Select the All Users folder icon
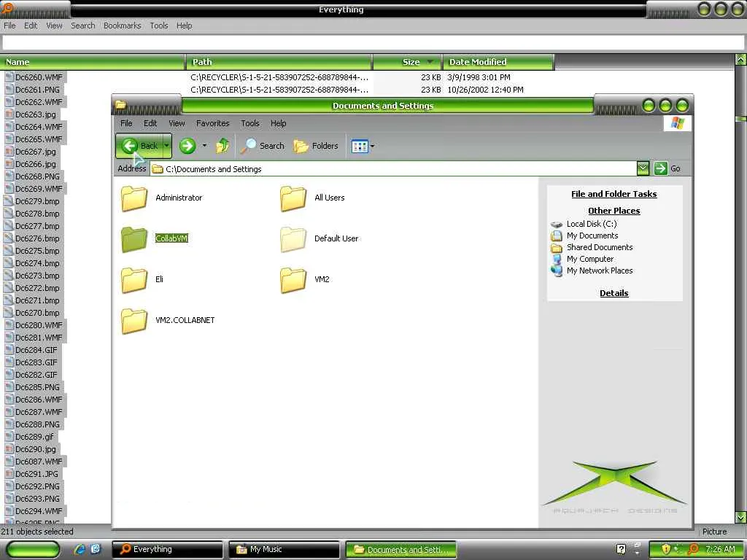 point(293,198)
